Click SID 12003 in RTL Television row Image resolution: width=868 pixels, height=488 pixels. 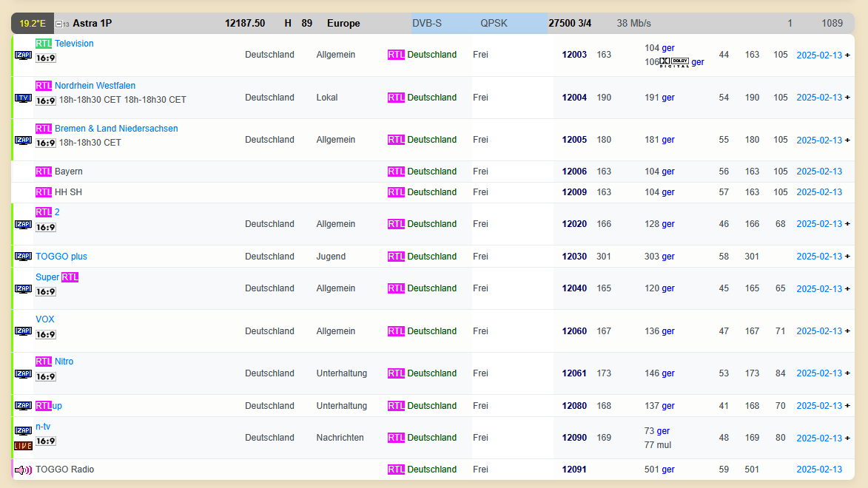point(574,54)
